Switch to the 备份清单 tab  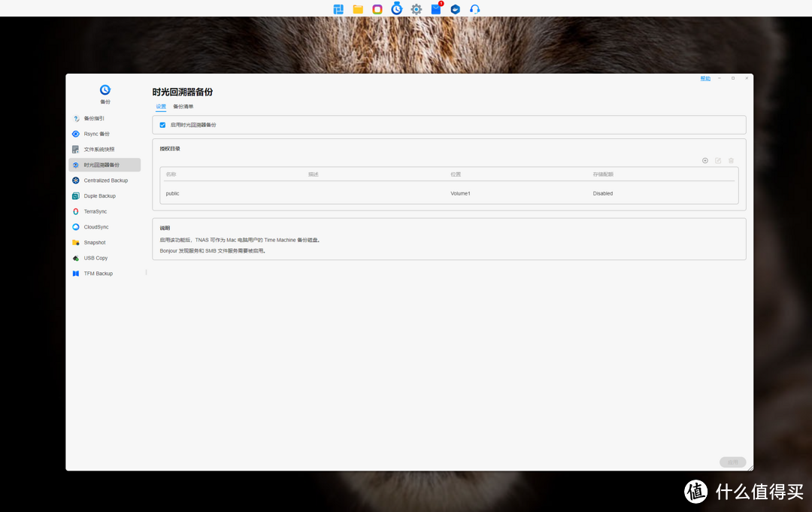click(x=183, y=107)
